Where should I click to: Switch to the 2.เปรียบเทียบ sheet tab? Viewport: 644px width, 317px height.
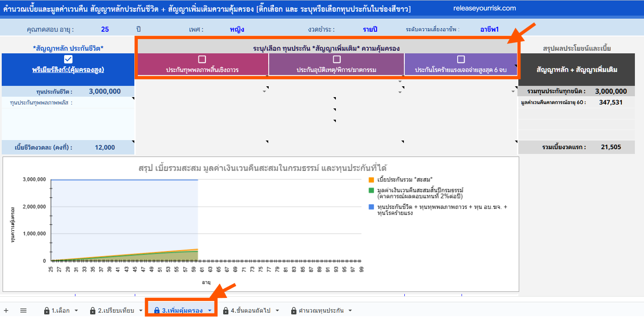(116, 310)
